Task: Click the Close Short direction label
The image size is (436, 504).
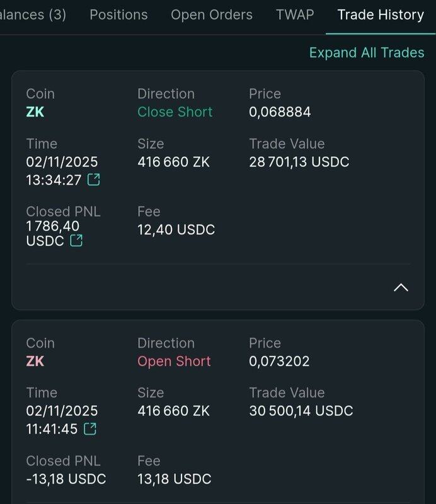Action: (175, 112)
